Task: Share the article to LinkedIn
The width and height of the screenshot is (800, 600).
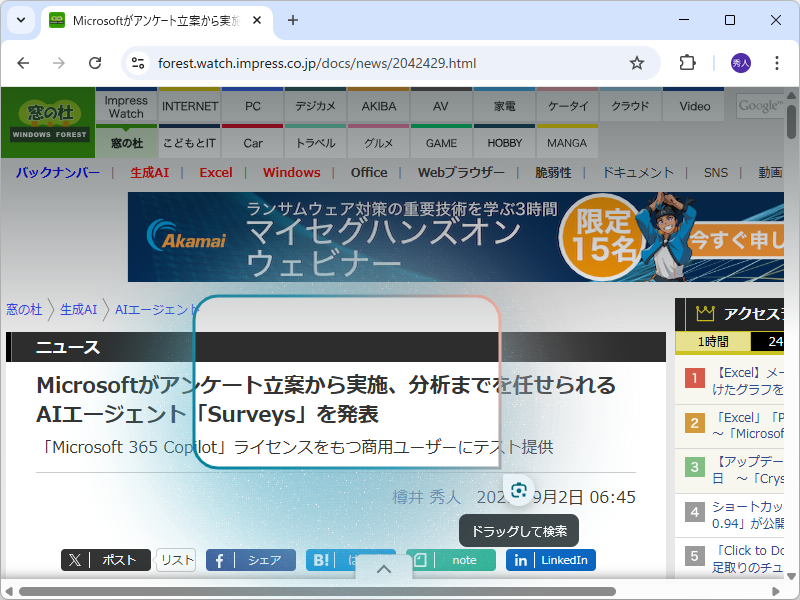Action: [550, 560]
